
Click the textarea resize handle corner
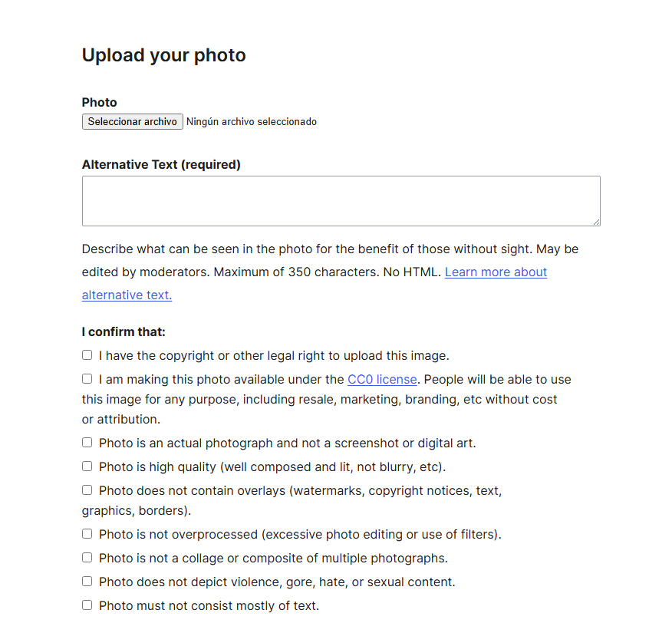point(595,221)
